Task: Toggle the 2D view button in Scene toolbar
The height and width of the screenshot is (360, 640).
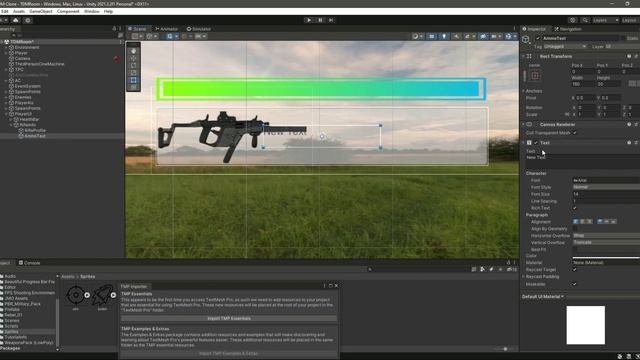Action: [x=432, y=36]
